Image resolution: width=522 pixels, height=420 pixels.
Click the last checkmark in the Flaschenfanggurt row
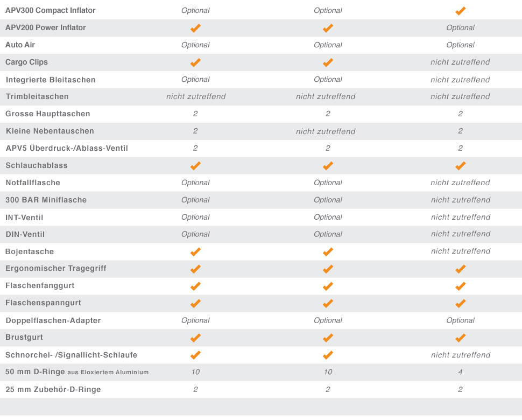(x=460, y=286)
